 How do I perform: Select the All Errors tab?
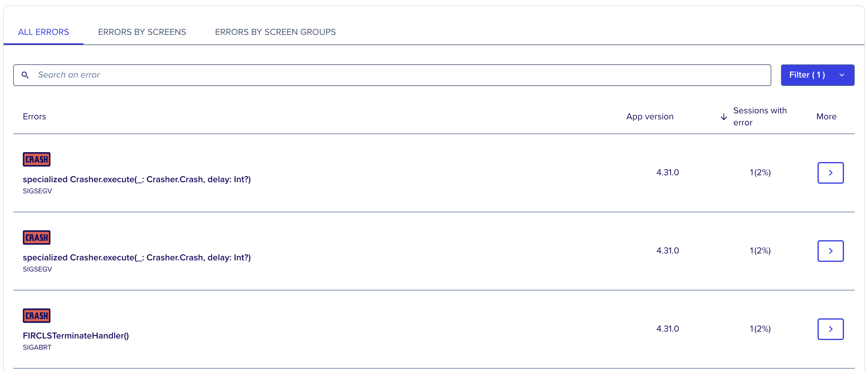pos(44,32)
